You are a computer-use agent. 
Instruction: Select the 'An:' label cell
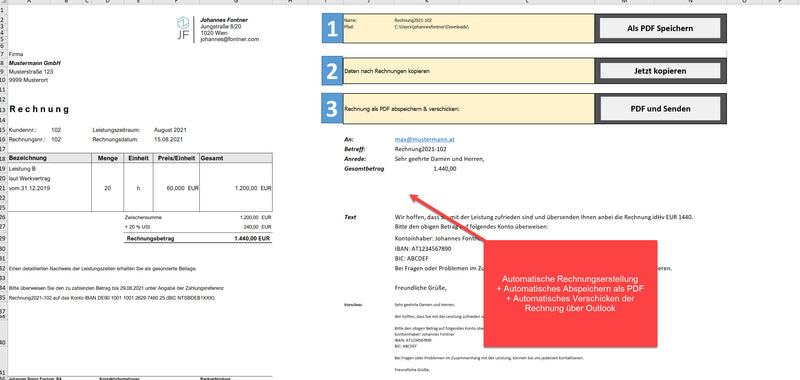tap(349, 139)
